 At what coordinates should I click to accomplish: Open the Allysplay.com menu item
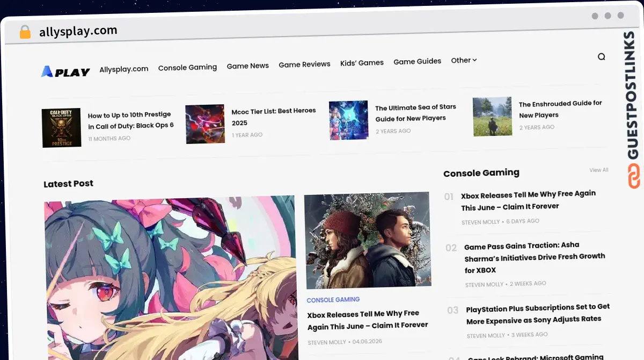click(x=124, y=69)
